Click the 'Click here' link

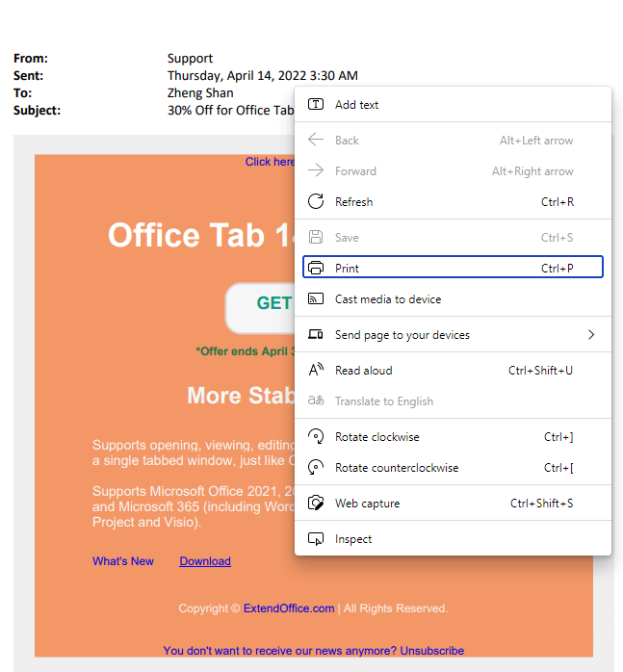[270, 162]
